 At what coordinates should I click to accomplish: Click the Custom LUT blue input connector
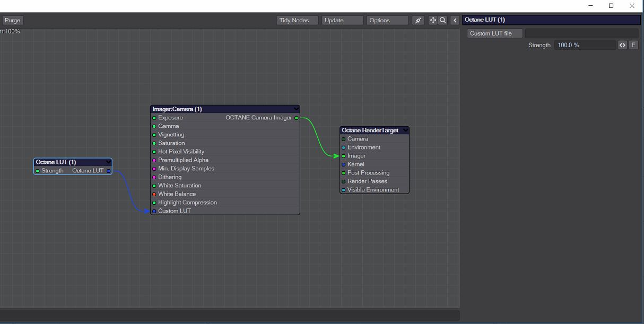[154, 211]
